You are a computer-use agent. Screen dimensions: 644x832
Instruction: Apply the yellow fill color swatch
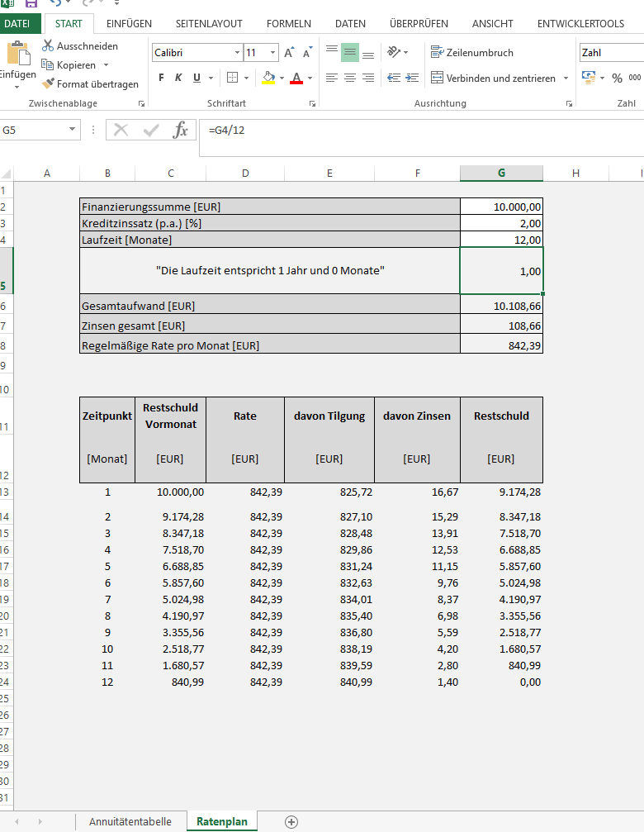(268, 78)
